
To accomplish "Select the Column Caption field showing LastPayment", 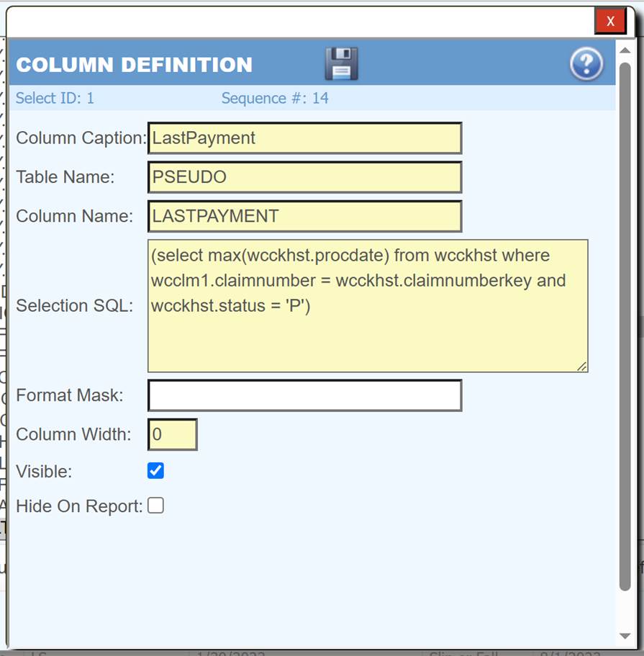I will coord(302,138).
